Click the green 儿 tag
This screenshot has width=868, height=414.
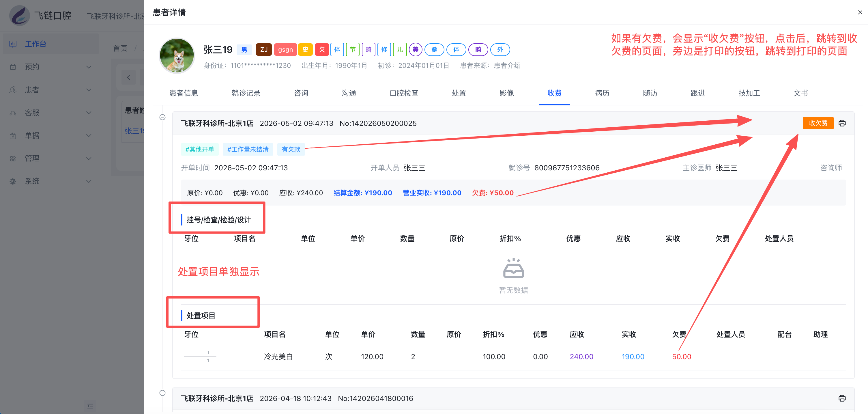click(400, 50)
